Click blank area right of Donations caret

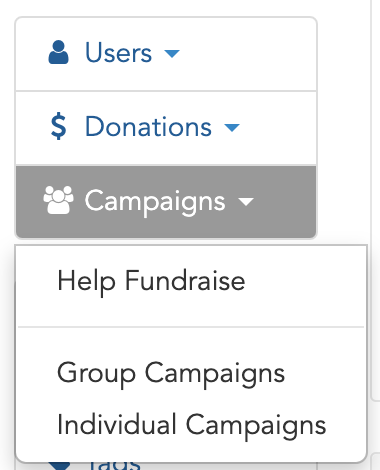click(278, 127)
